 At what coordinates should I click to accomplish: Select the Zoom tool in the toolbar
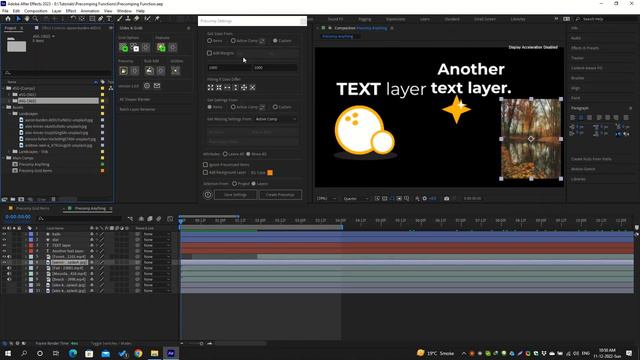tap(36, 19)
